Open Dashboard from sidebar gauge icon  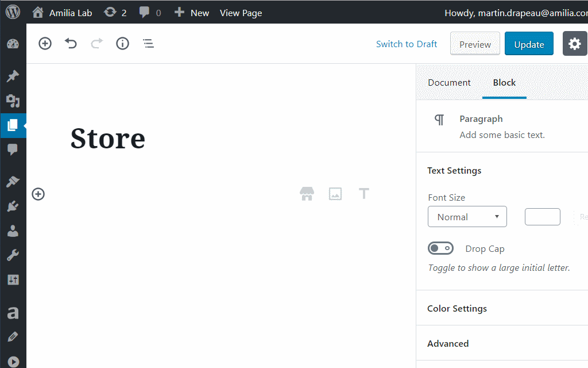tap(13, 44)
